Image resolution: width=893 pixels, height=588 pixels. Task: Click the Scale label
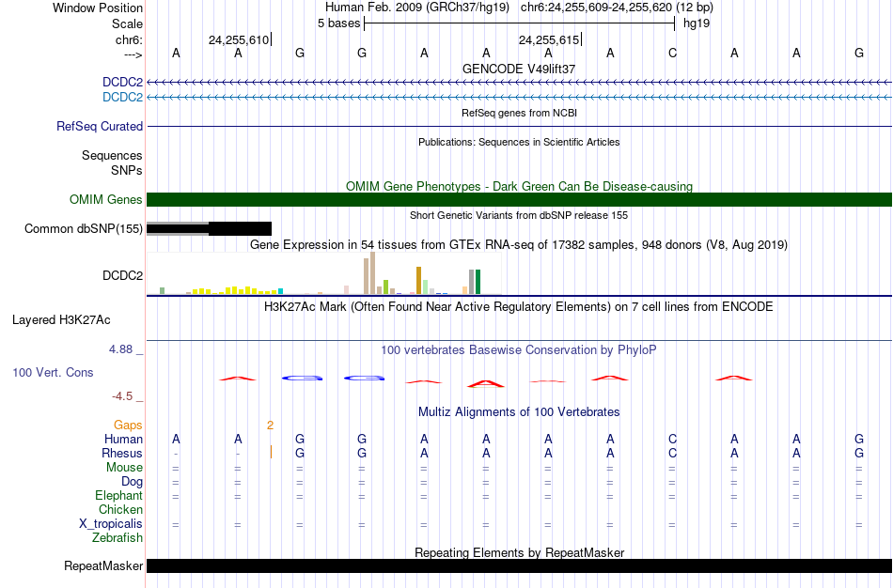pos(128,23)
